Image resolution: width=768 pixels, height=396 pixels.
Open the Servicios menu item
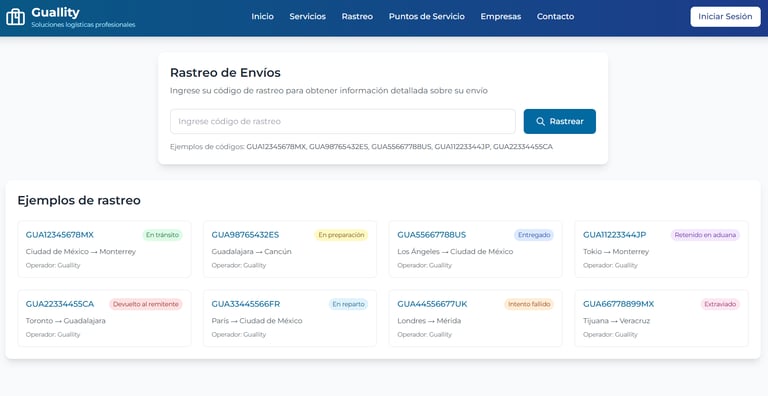308,16
